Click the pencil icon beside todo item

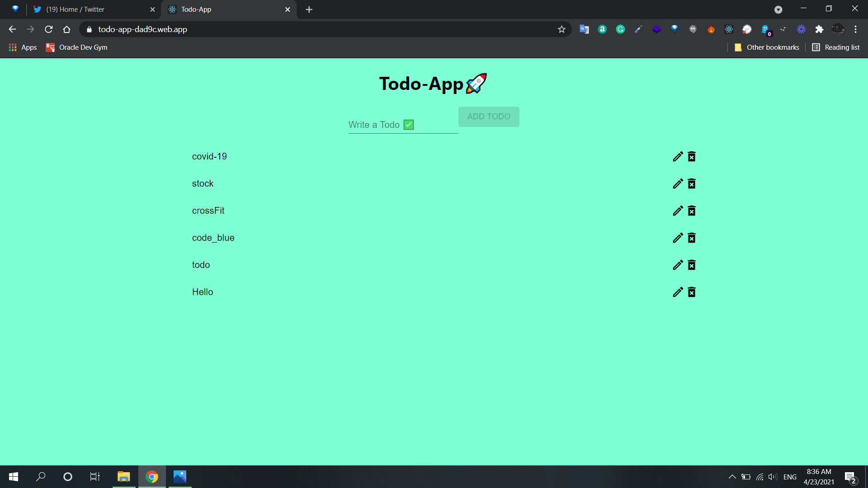pyautogui.click(x=677, y=265)
